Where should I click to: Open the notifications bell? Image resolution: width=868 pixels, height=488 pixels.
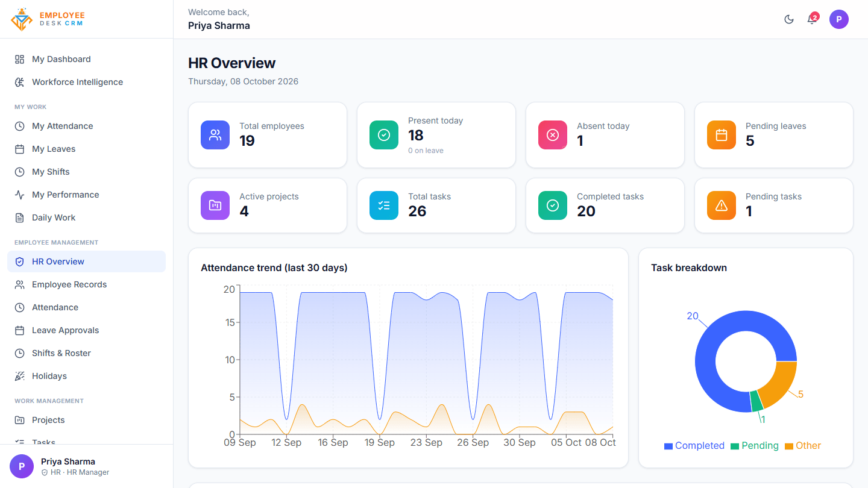812,19
